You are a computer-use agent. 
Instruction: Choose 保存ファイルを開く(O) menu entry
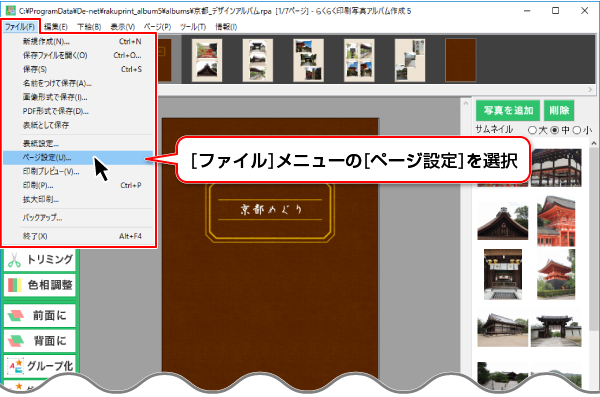78,56
